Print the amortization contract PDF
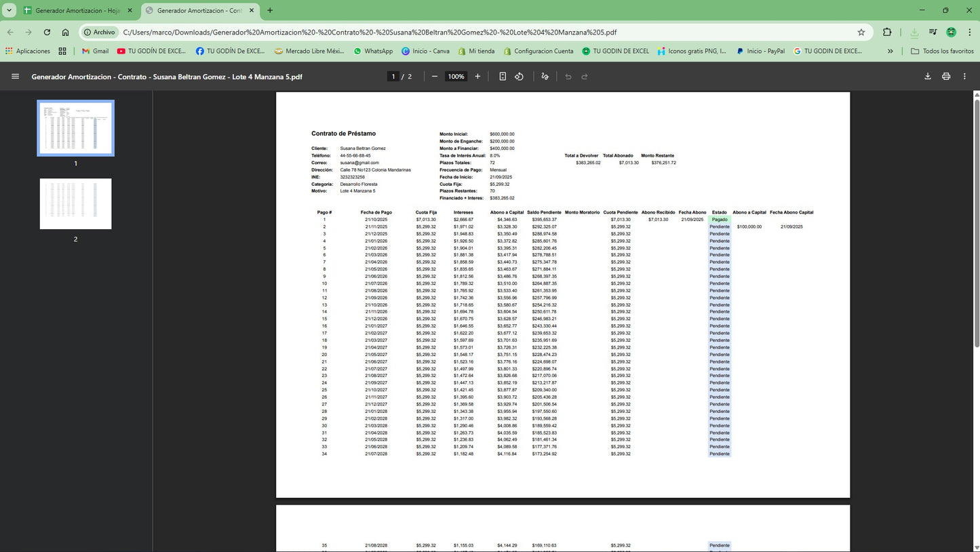Image resolution: width=980 pixels, height=552 pixels. [946, 76]
